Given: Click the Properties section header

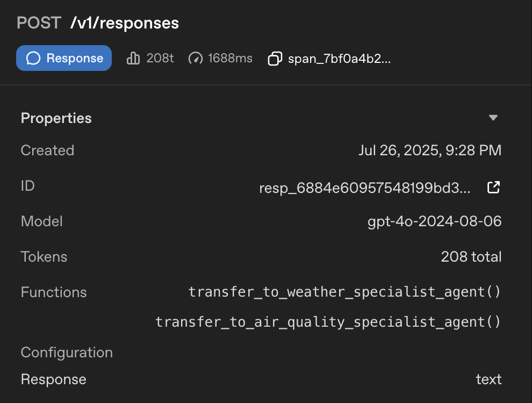Looking at the screenshot, I should pos(56,118).
